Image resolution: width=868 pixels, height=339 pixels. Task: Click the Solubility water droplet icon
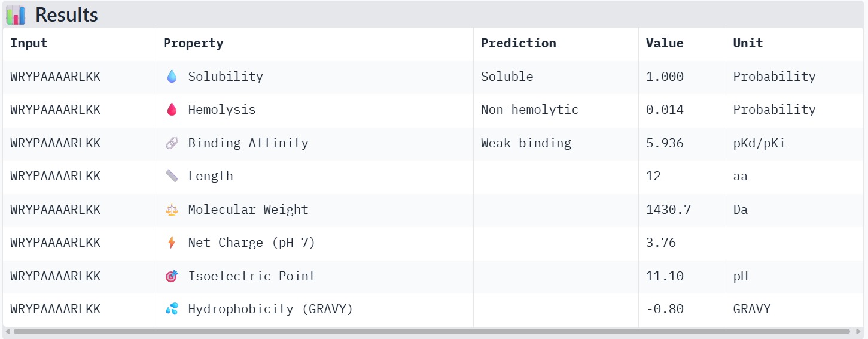(x=172, y=77)
